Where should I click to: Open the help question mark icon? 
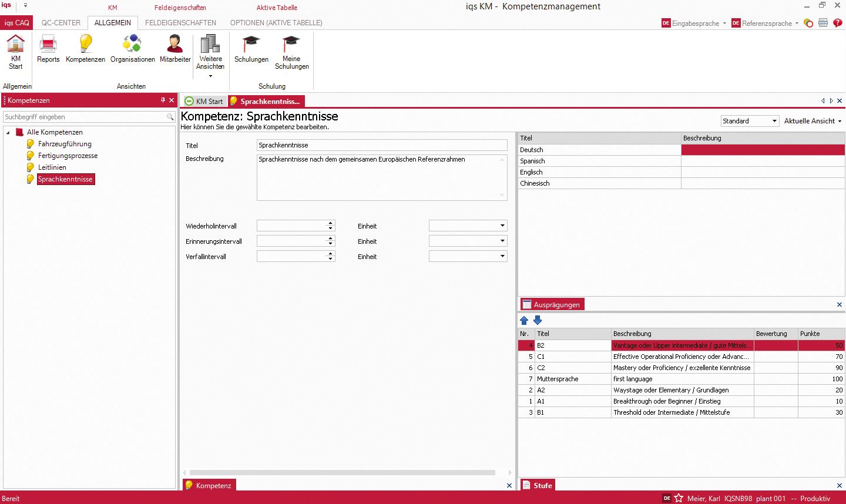pos(838,22)
